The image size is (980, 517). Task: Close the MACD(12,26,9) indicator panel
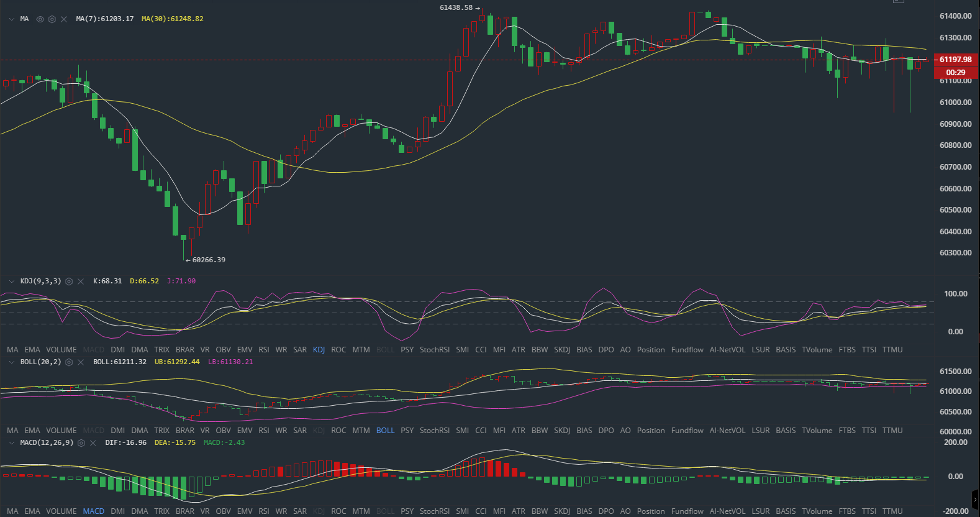point(93,443)
